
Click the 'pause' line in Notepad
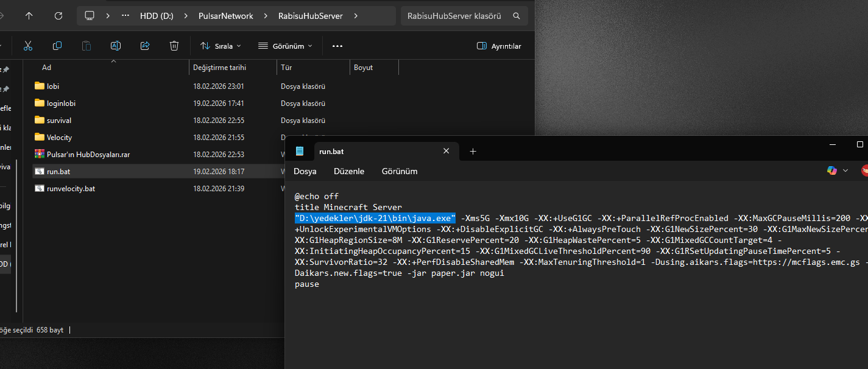(306, 284)
